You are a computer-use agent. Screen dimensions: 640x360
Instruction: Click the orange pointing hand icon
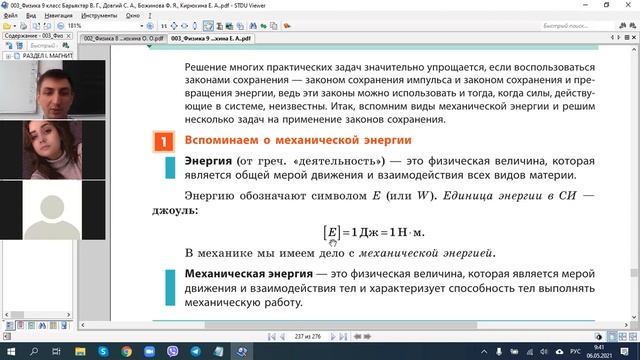point(287,26)
